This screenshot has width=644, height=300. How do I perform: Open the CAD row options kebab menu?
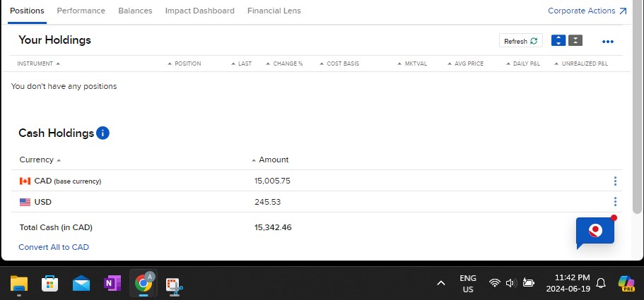coord(615,181)
